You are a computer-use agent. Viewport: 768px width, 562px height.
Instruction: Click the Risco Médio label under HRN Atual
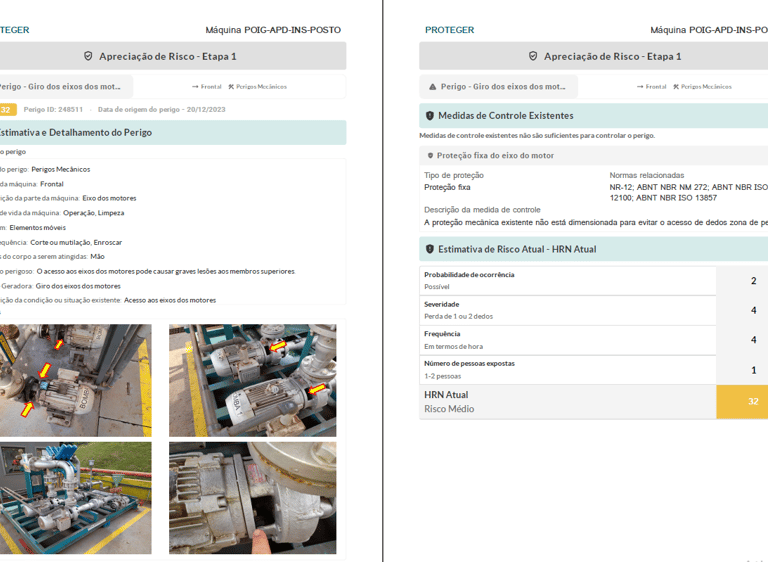click(449, 409)
